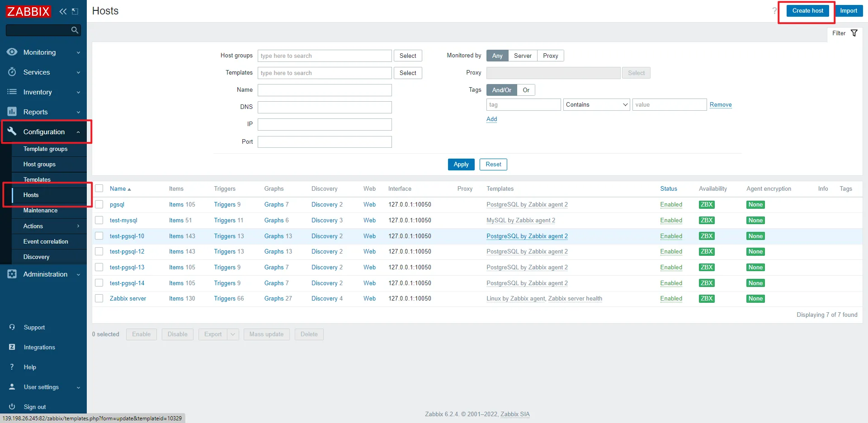Expand the Inventory menu chevron
This screenshot has width=868, height=423.
click(78, 92)
